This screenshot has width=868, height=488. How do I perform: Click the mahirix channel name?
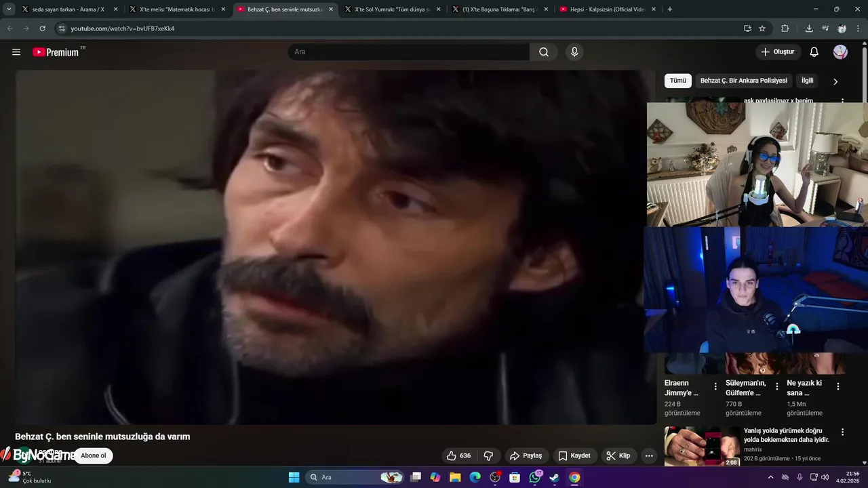tap(753, 449)
